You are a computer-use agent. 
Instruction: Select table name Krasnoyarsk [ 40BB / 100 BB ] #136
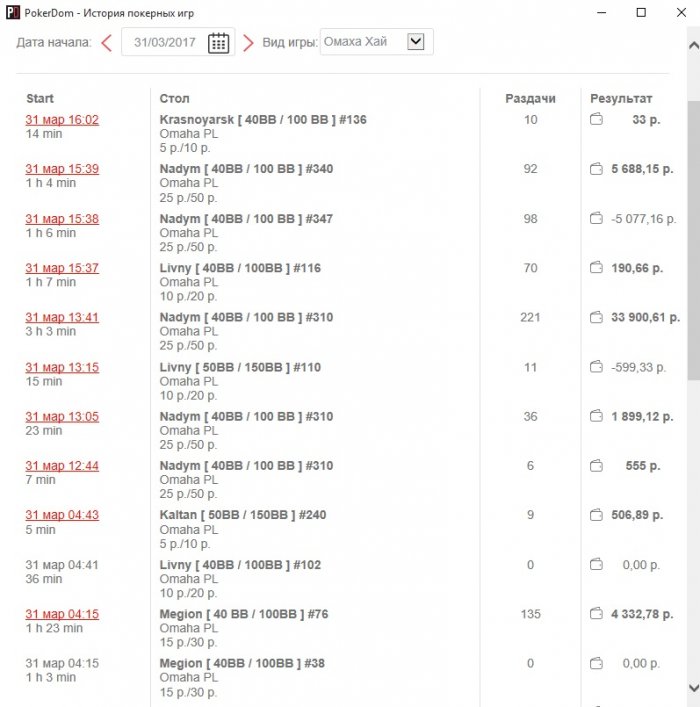[263, 119]
